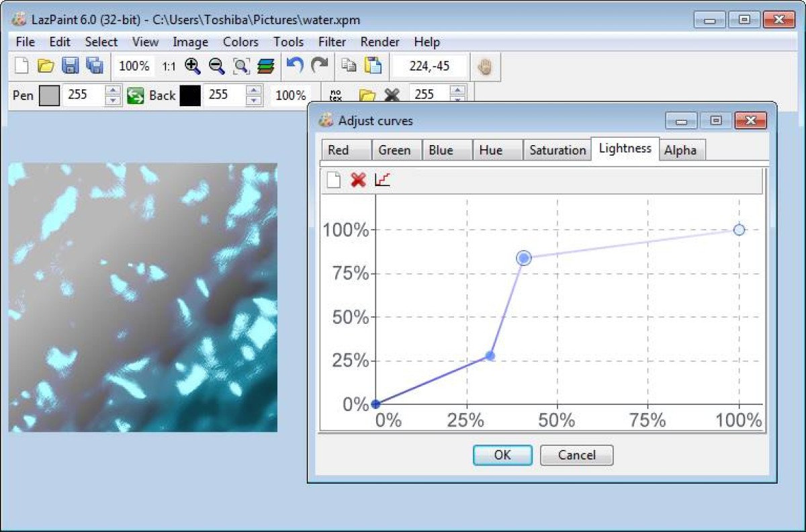806x532 pixels.
Task: Click the black Back color swatch
Action: pos(190,95)
